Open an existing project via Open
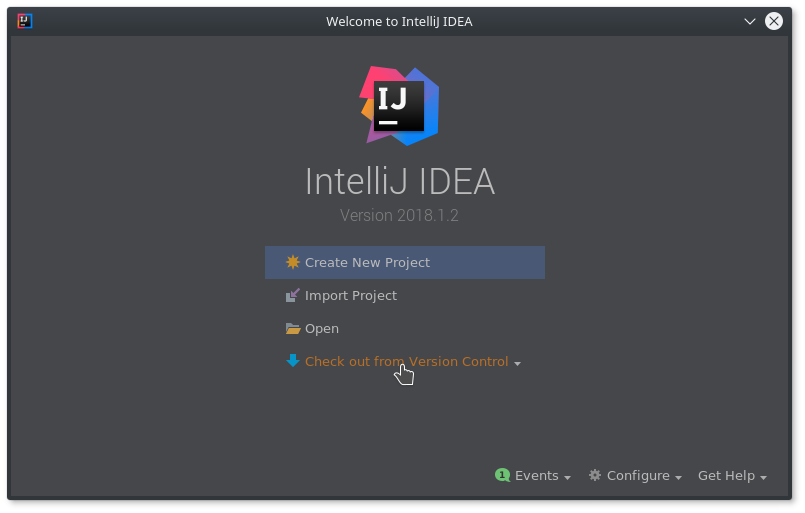This screenshot has height=513, width=805. [x=321, y=329]
